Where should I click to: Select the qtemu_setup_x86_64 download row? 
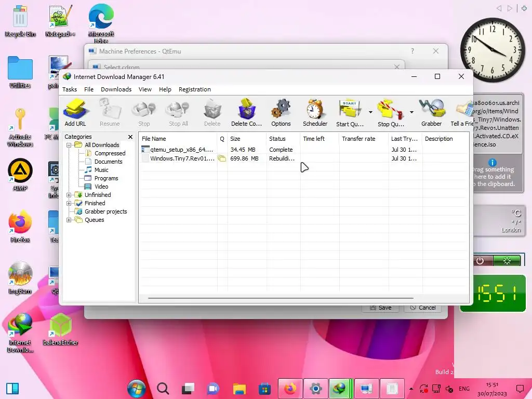pos(303,150)
